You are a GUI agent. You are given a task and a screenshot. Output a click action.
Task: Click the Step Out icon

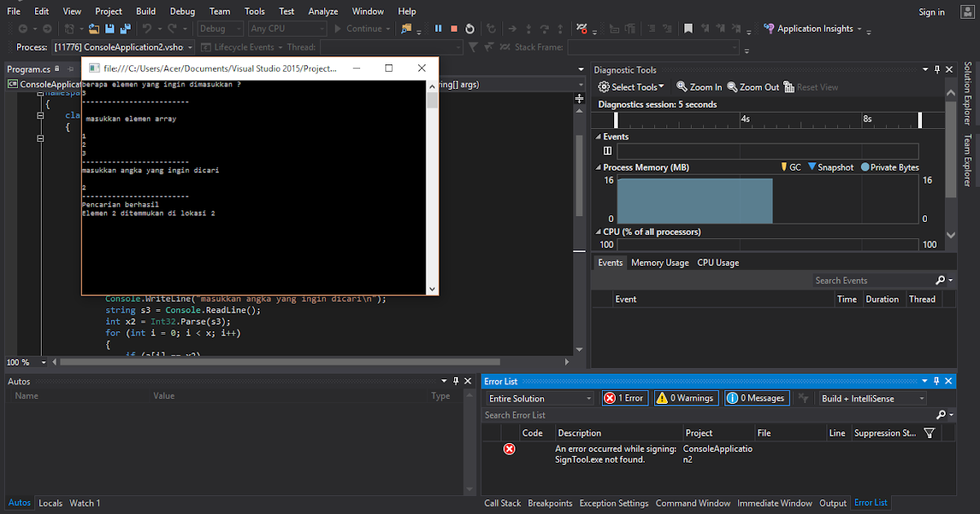pyautogui.click(x=560, y=29)
